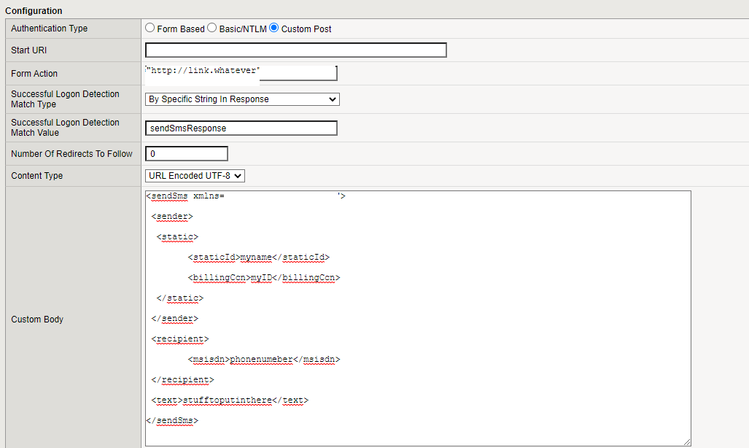
Task: Select the Custom Post radio button
Action: tap(274, 29)
